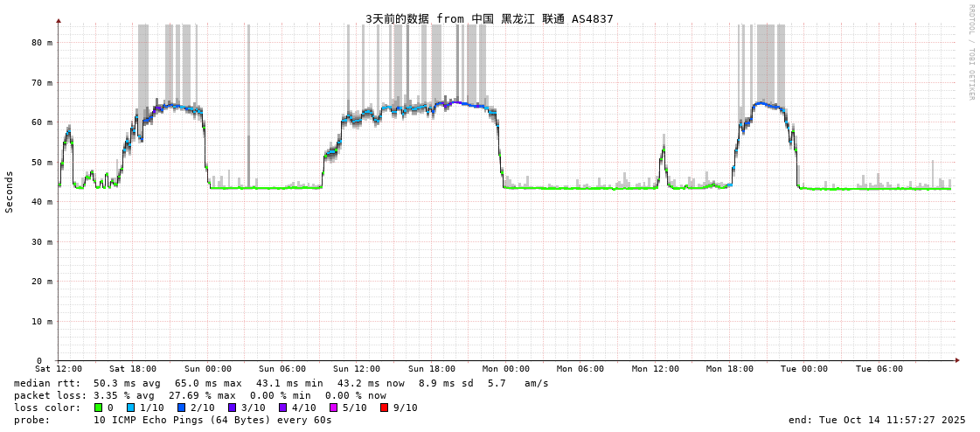Viewport: 980px width, 432px height.
Task: Click the purple 3/10 loss swatch
Action: tap(232, 408)
